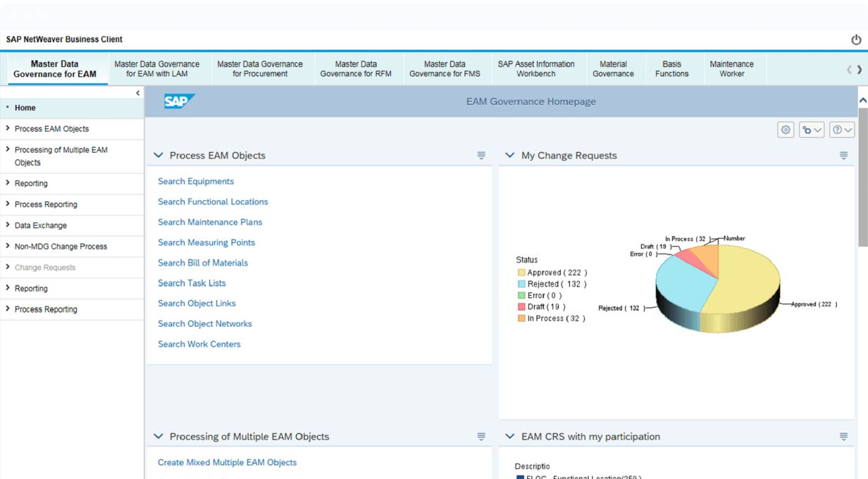Open Processing of Multiple EAM Objects menu icon
Viewport: 868px width, 479px height.
click(481, 437)
